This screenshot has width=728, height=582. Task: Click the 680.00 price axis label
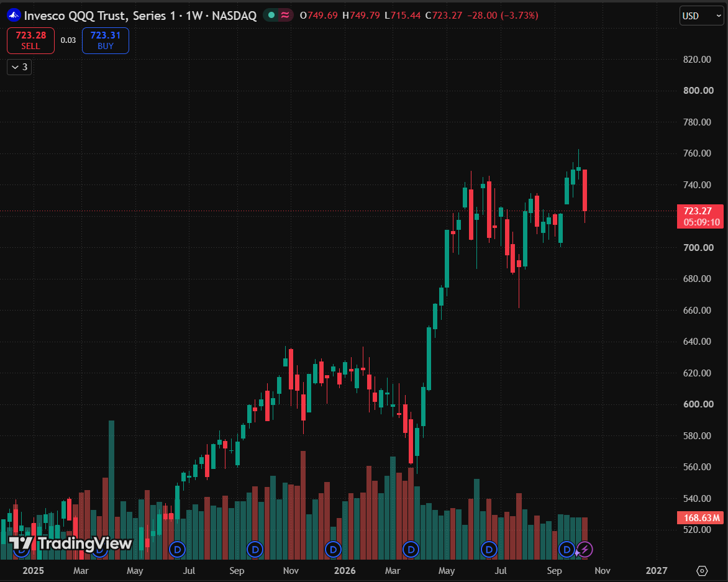697,278
